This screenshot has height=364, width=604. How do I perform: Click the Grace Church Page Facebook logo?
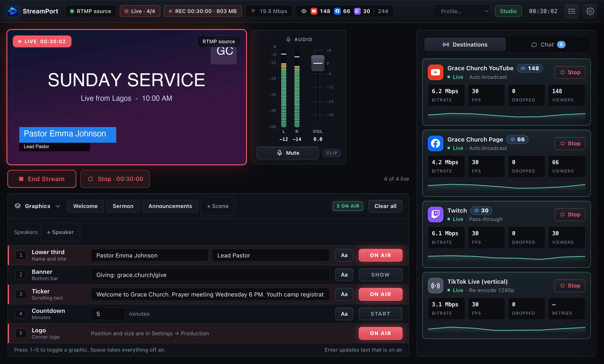point(435,143)
